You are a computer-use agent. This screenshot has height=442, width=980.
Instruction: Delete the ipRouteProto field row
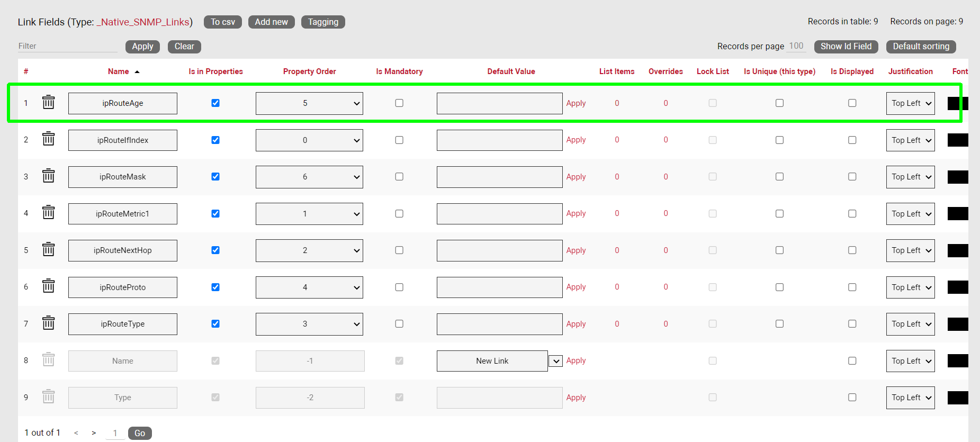pyautogui.click(x=48, y=286)
